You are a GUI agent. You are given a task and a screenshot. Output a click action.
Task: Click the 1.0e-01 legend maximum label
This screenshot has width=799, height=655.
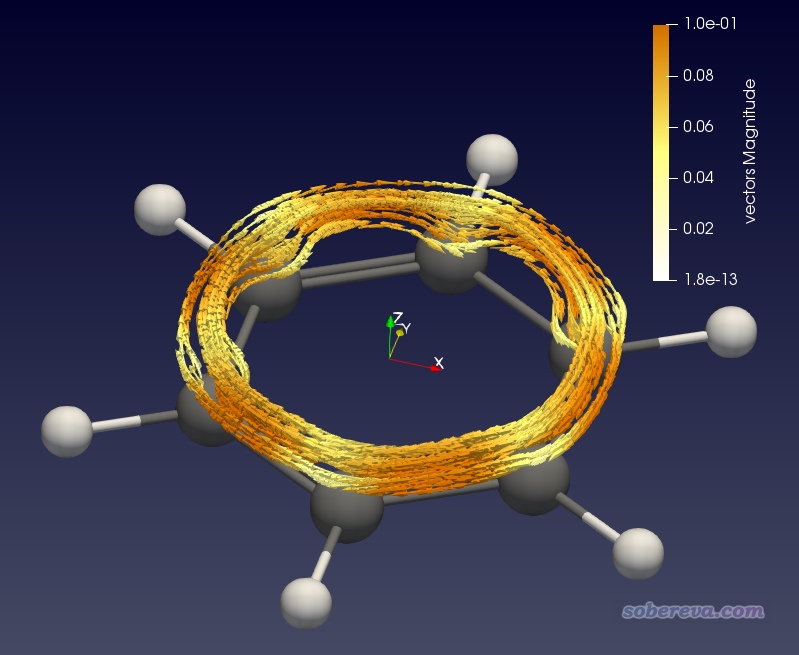pyautogui.click(x=711, y=23)
